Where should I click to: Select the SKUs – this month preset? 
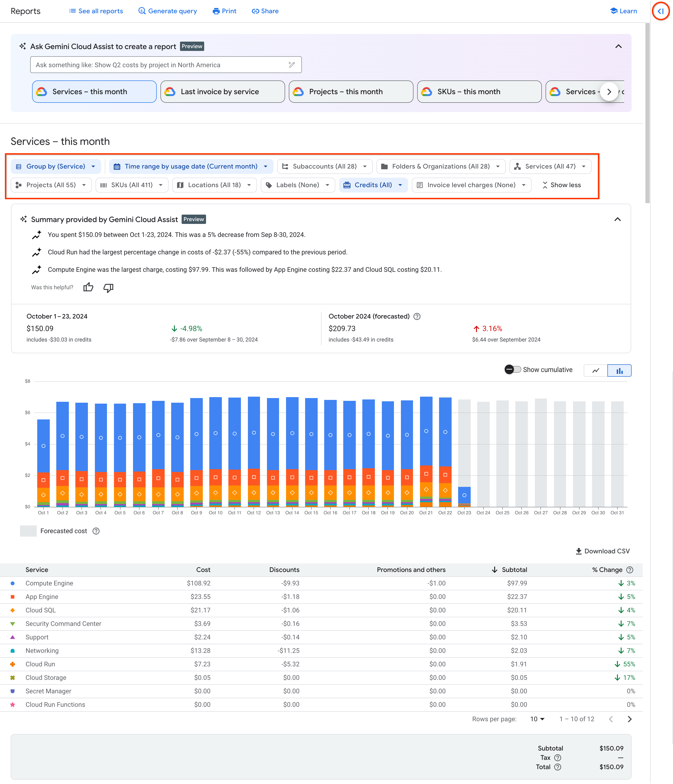coord(479,92)
